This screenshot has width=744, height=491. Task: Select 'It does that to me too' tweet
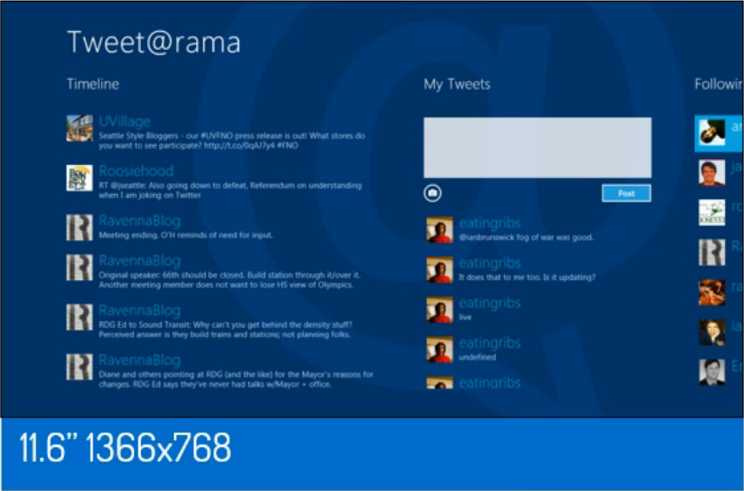click(527, 277)
